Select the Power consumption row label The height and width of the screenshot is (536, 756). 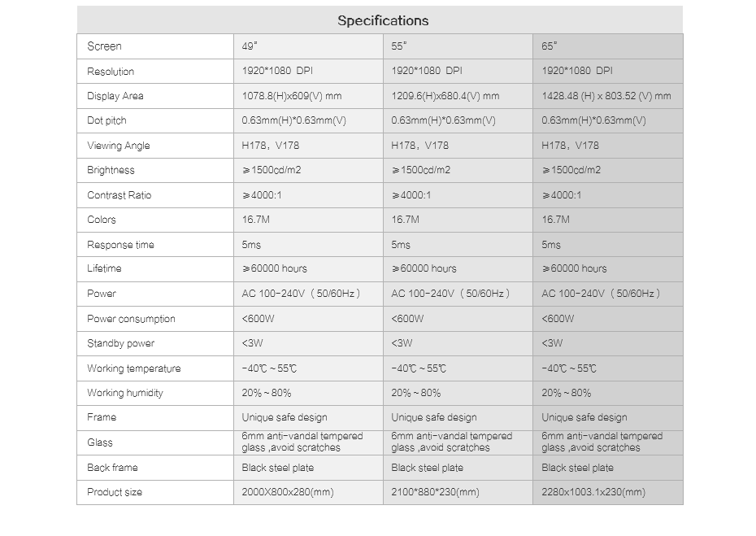(131, 319)
